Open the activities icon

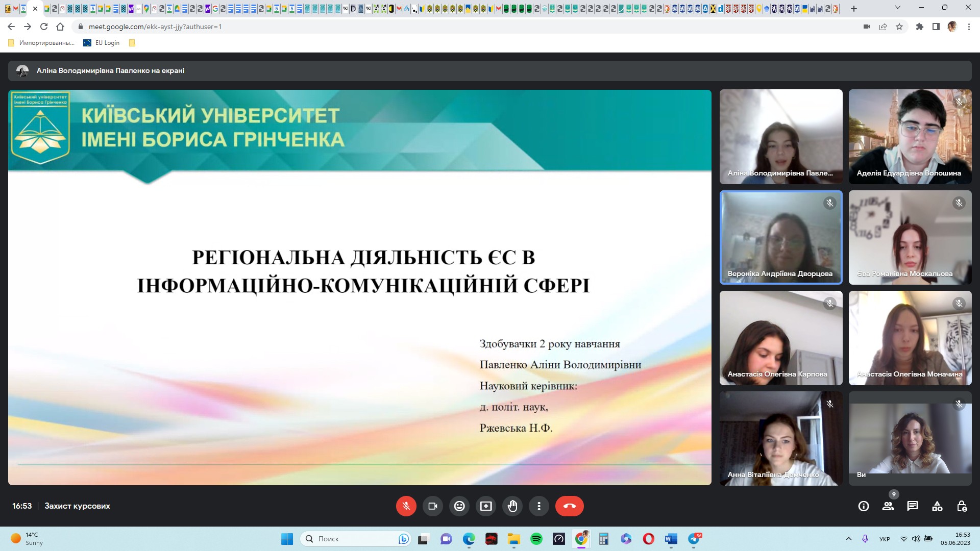click(937, 506)
